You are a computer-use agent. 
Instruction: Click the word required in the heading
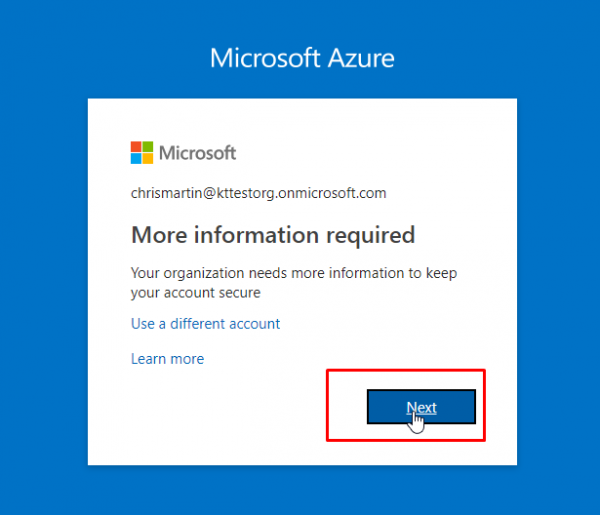pos(371,236)
